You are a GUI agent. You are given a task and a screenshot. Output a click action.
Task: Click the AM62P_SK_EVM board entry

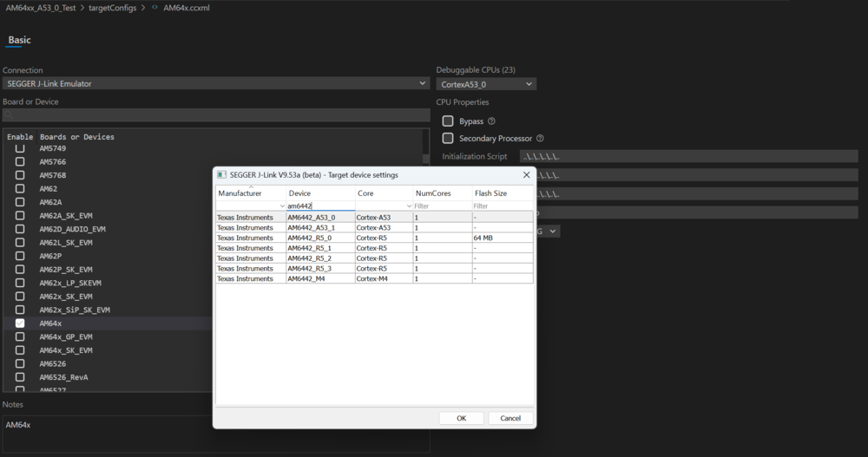tap(66, 270)
